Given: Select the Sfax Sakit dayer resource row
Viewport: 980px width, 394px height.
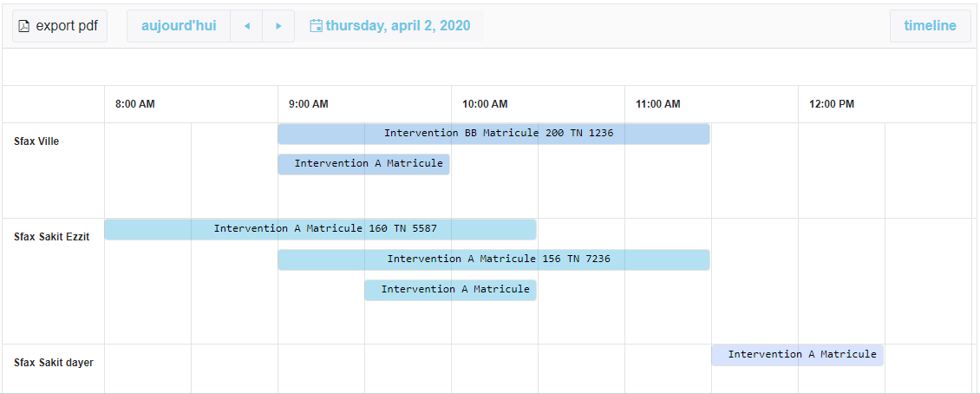Looking at the screenshot, I should [54, 363].
